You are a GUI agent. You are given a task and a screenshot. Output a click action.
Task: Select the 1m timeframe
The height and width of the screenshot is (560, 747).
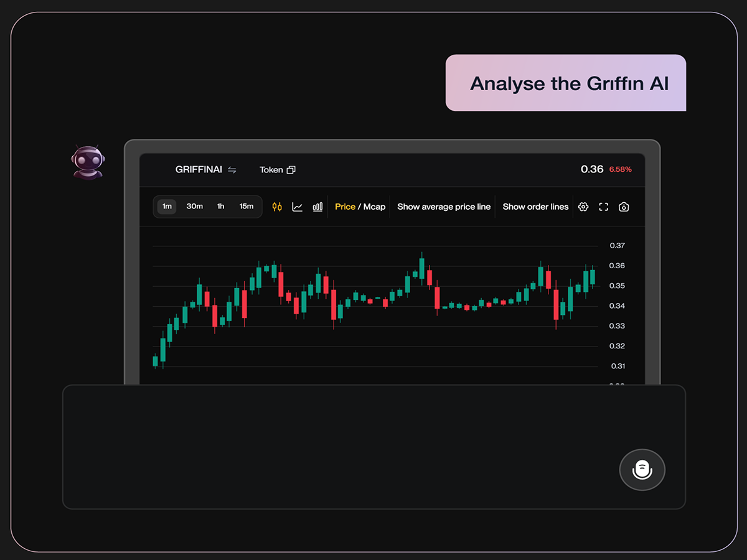(x=167, y=207)
